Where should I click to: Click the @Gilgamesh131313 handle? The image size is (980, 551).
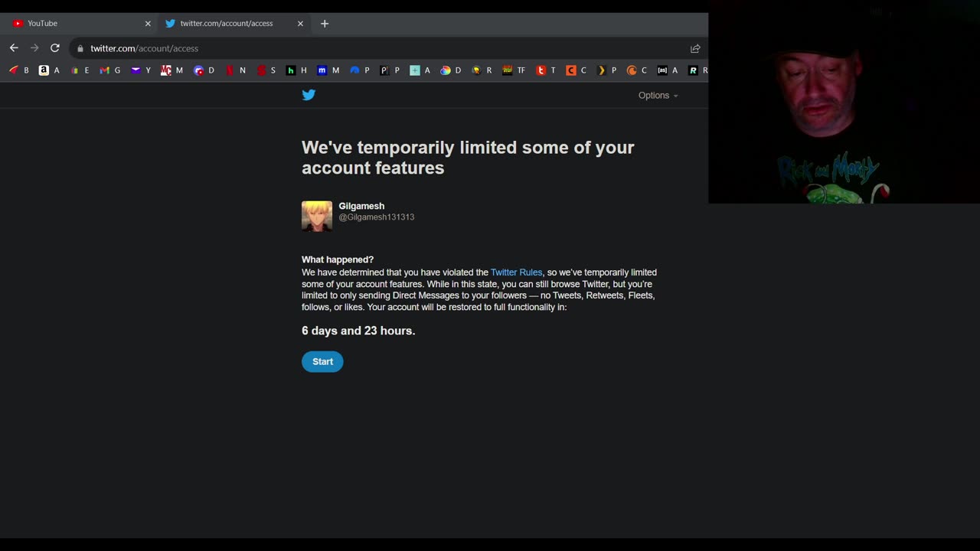(377, 217)
